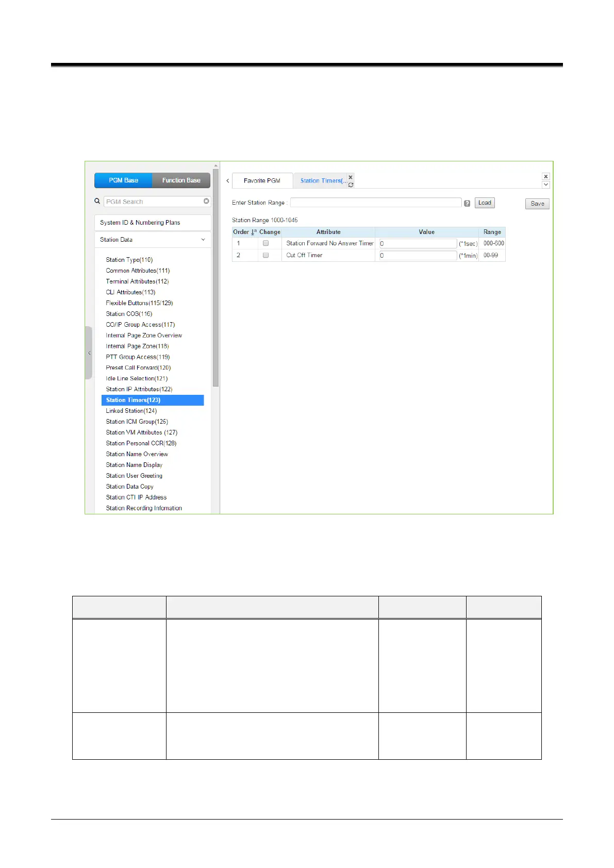The width and height of the screenshot is (614, 868).
Task: Click the help question mark icon
Action: point(467,204)
